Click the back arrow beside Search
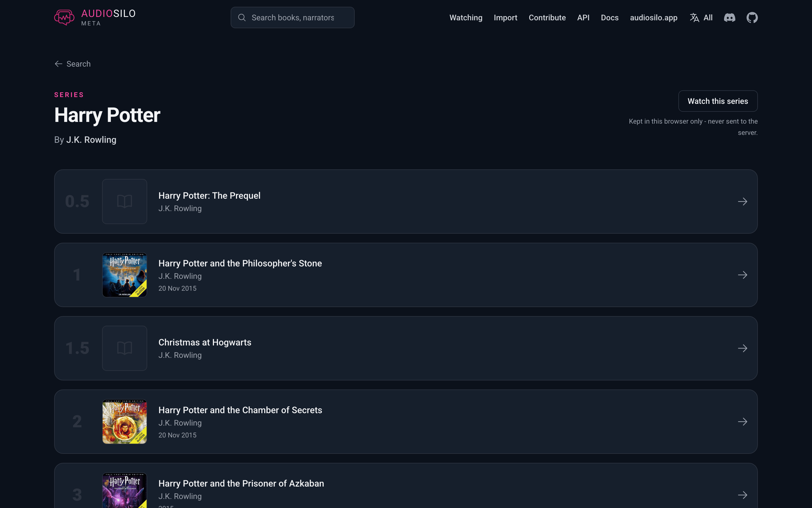 pyautogui.click(x=58, y=64)
